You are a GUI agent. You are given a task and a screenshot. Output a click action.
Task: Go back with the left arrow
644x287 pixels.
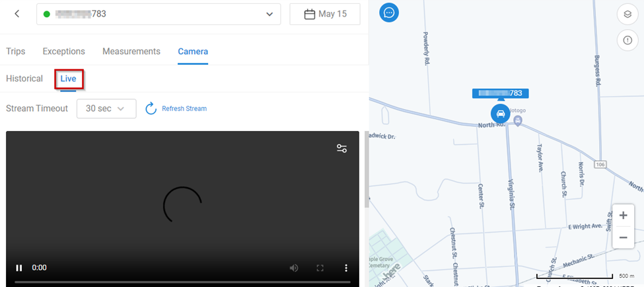pos(17,14)
